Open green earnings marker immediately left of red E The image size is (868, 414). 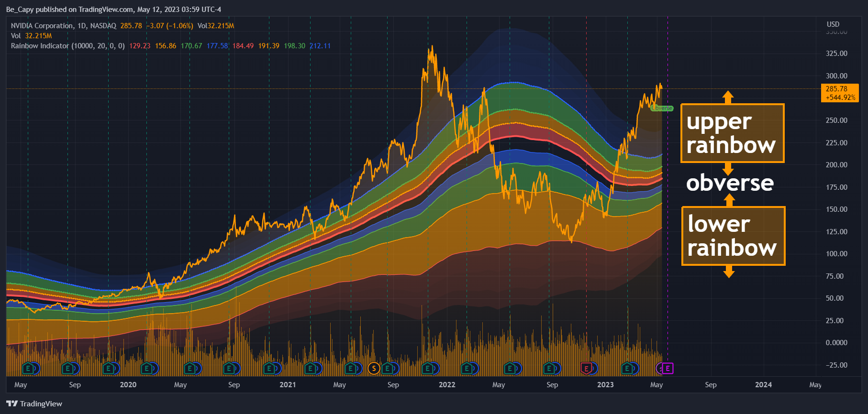click(x=549, y=369)
